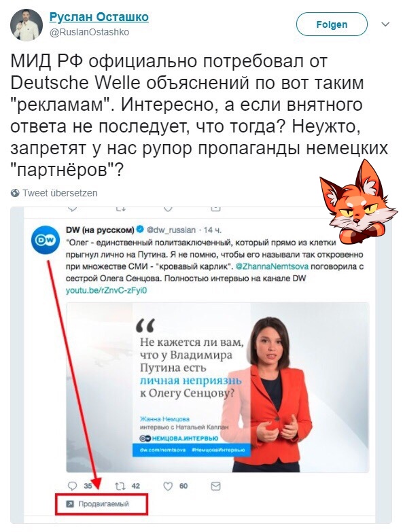Click Ruslan Ostashko's profile avatar
This screenshot has height=532, width=403.
click(x=27, y=25)
